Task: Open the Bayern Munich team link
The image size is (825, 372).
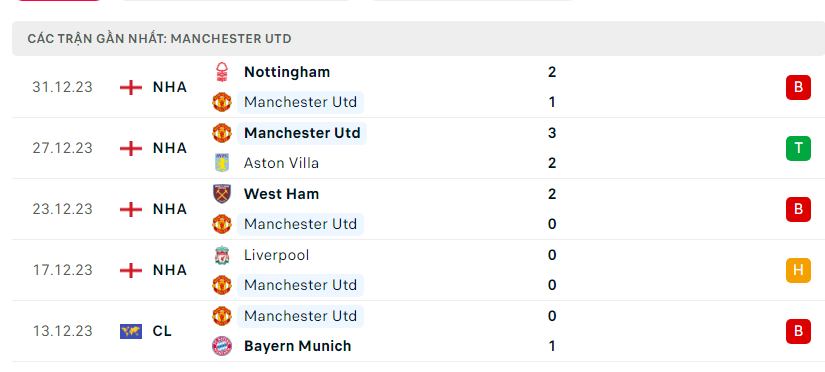Action: tap(297, 346)
